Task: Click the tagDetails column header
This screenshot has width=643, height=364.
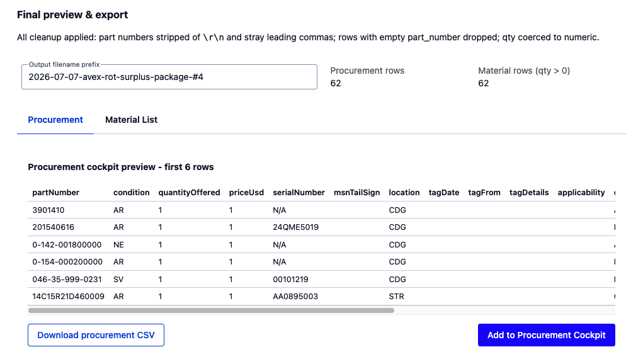Action: 529,192
